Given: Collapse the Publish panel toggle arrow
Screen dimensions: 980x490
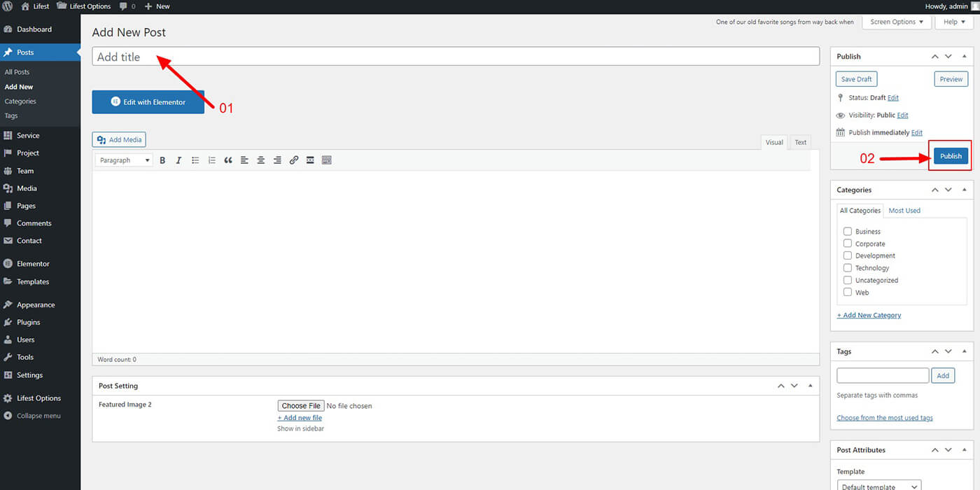Looking at the screenshot, I should pyautogui.click(x=965, y=56).
